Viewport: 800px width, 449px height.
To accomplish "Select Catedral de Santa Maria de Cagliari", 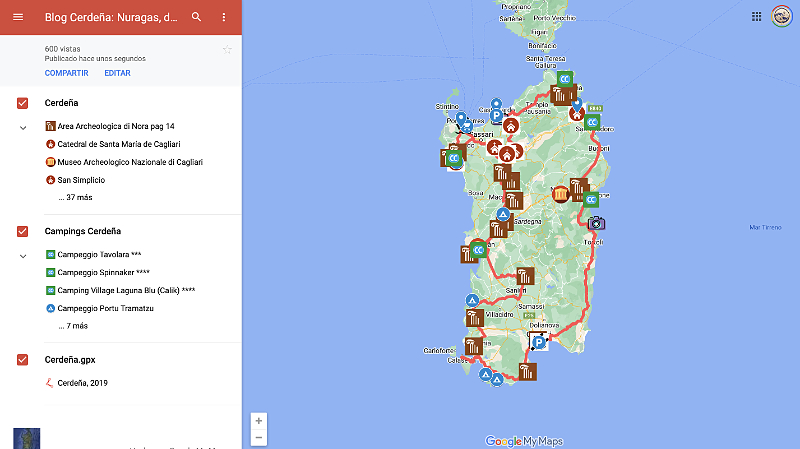I will [x=119, y=144].
